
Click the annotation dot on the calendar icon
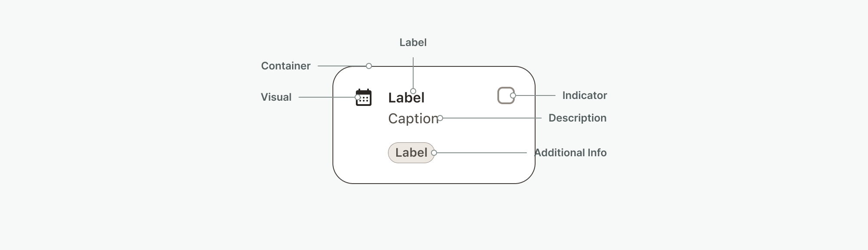pos(358,97)
